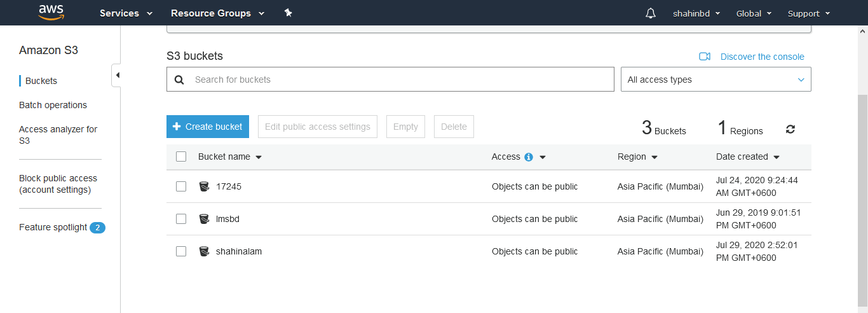Screen dimensions: 868x313
Task: Open the notifications bell
Action: coord(650,13)
